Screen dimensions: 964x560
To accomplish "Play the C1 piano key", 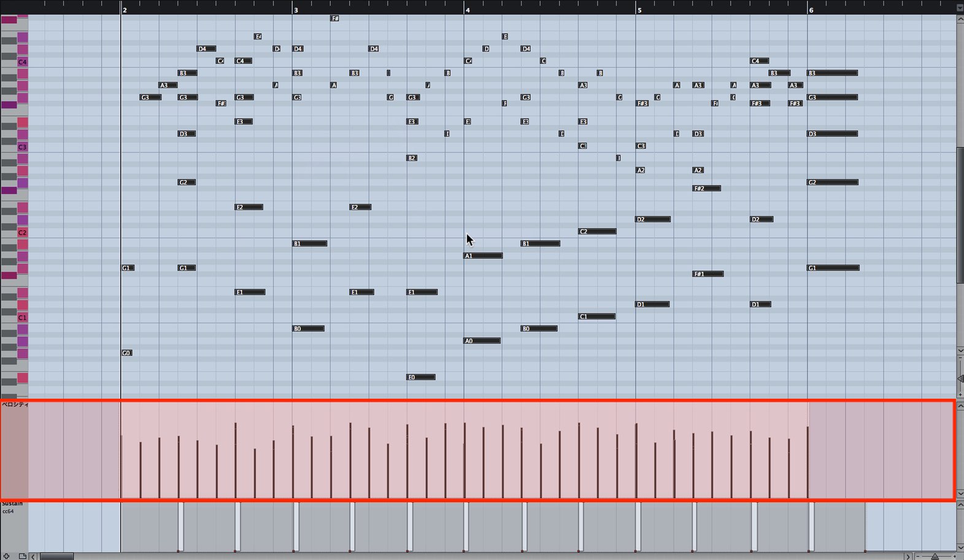I will point(22,318).
